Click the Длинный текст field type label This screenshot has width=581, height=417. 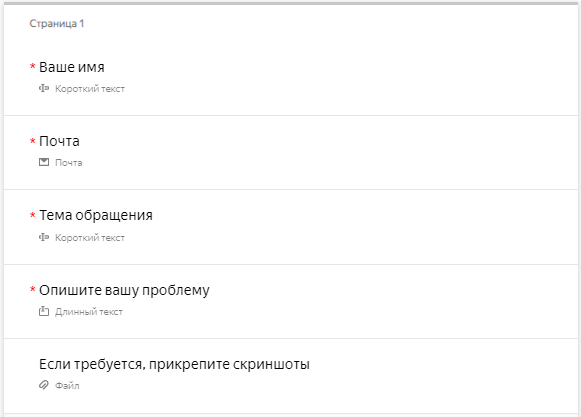coord(89,312)
